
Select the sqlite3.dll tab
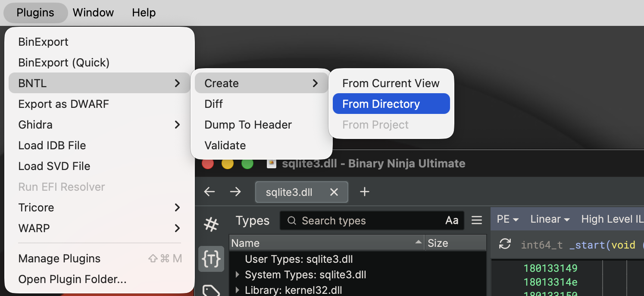point(288,192)
